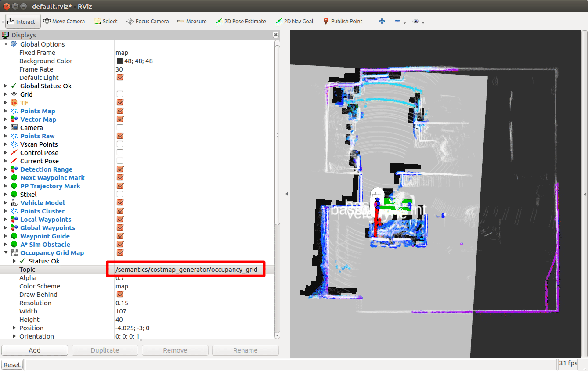Toggle the Camera display checkbox
This screenshot has height=371, width=588.
pos(120,128)
